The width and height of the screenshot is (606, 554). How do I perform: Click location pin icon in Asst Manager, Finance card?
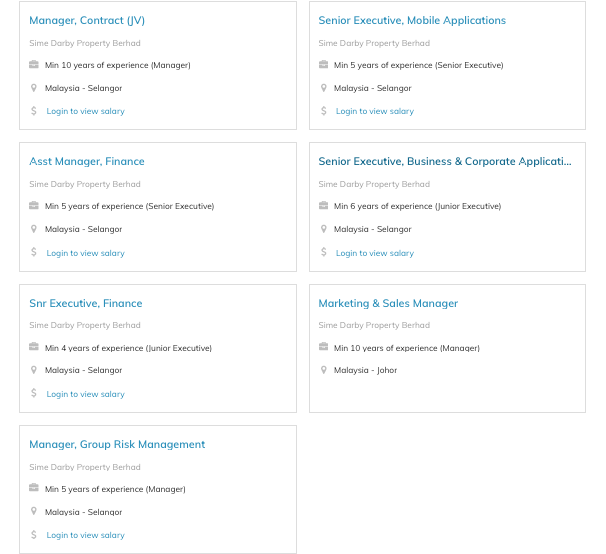coord(34,229)
